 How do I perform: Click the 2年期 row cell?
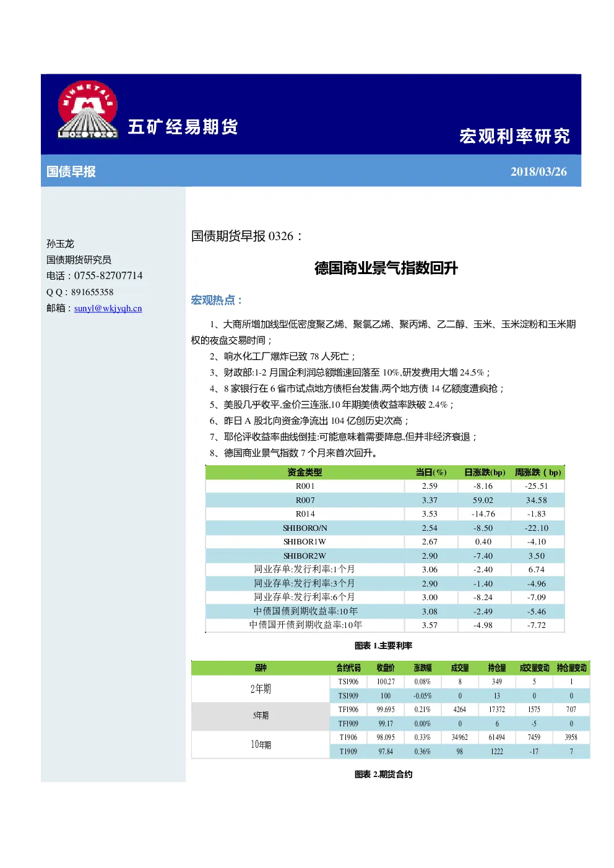pyautogui.click(x=261, y=689)
